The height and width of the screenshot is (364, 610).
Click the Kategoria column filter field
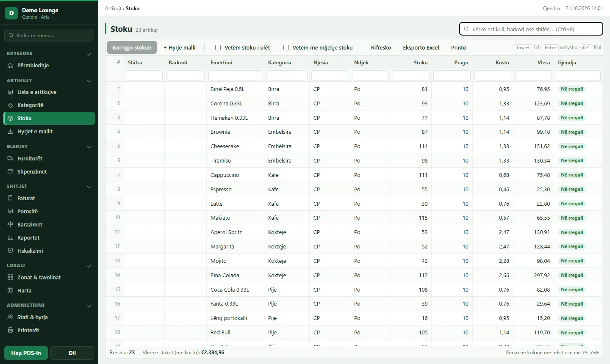tap(287, 75)
